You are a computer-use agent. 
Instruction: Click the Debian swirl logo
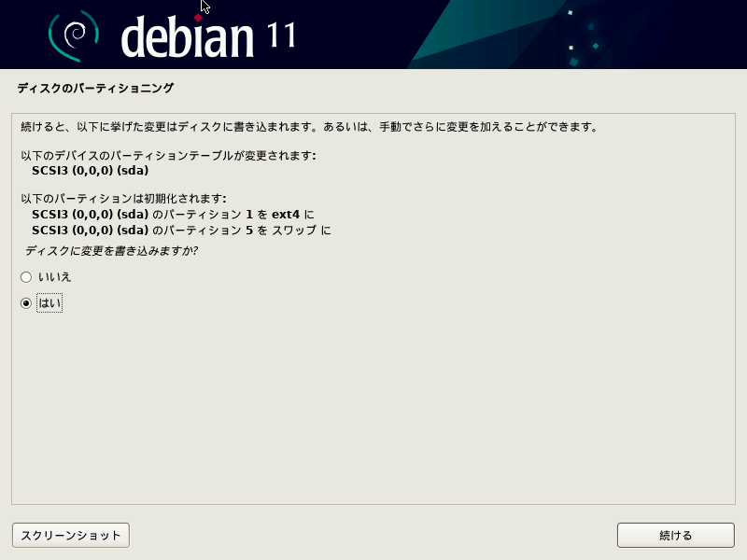pyautogui.click(x=74, y=36)
